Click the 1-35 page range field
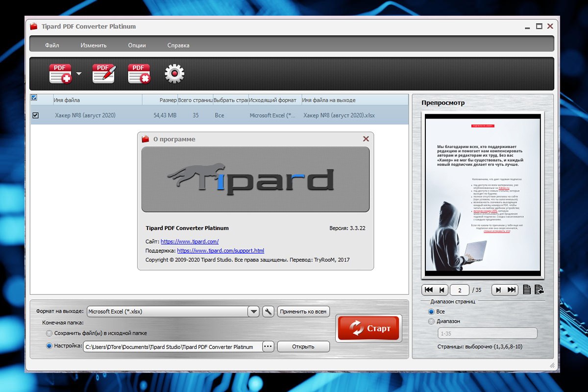 point(487,333)
